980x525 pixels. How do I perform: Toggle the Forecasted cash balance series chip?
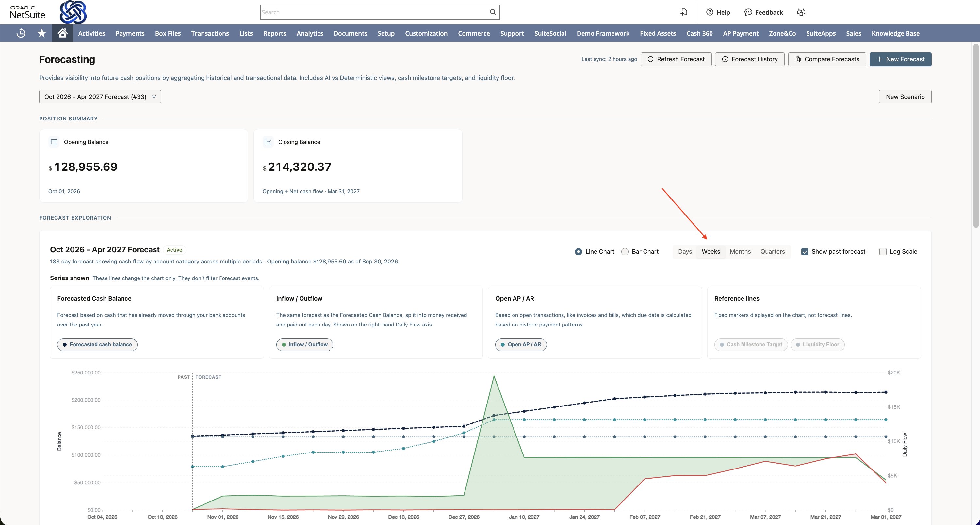[x=97, y=344]
